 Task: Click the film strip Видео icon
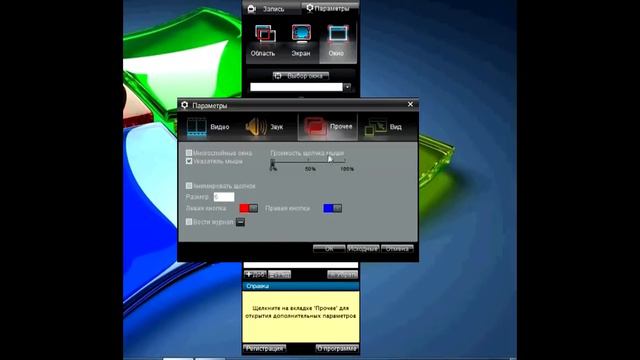196,127
